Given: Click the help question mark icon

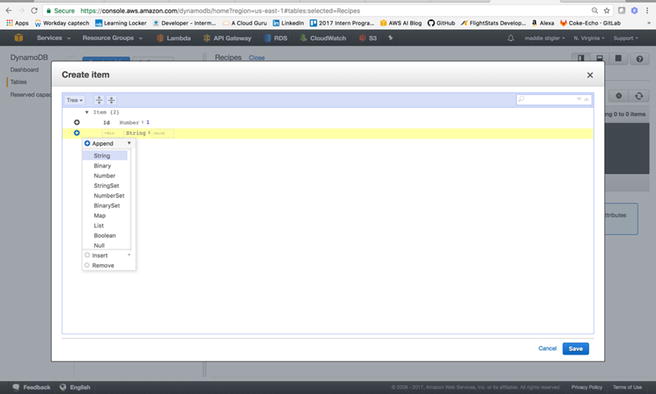Looking at the screenshot, I should [x=639, y=59].
